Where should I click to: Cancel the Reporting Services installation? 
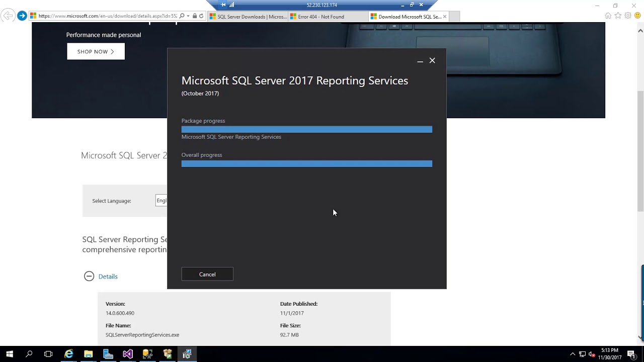pyautogui.click(x=207, y=274)
